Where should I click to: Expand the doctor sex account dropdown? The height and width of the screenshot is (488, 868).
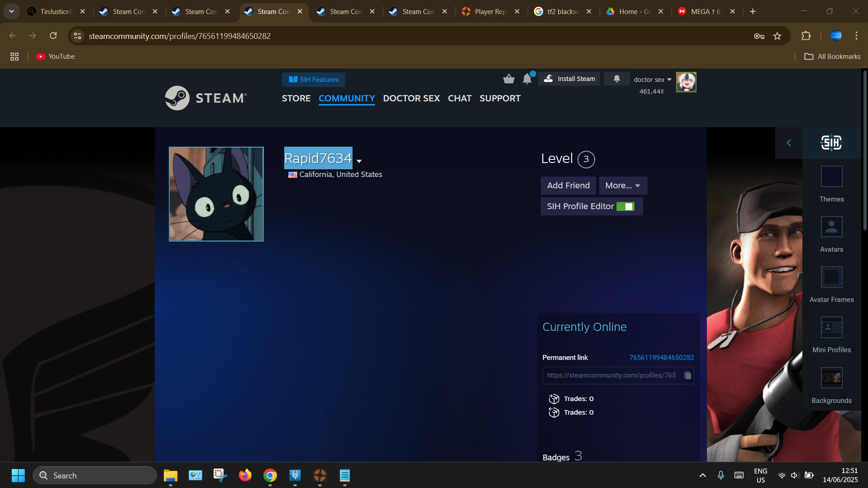click(653, 80)
